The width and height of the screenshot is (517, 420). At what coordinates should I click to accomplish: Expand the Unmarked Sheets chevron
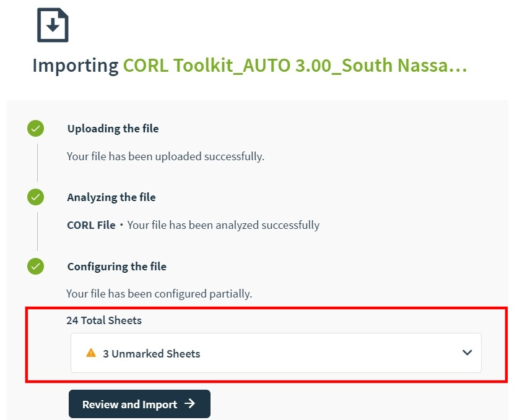467,353
